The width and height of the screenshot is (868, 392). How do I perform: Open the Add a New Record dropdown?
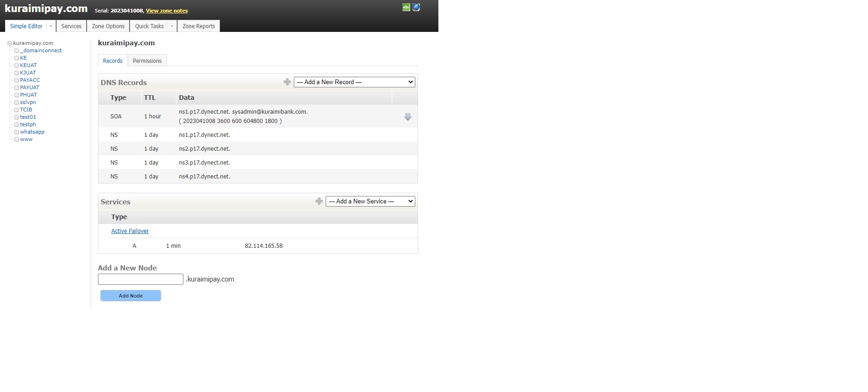(354, 82)
